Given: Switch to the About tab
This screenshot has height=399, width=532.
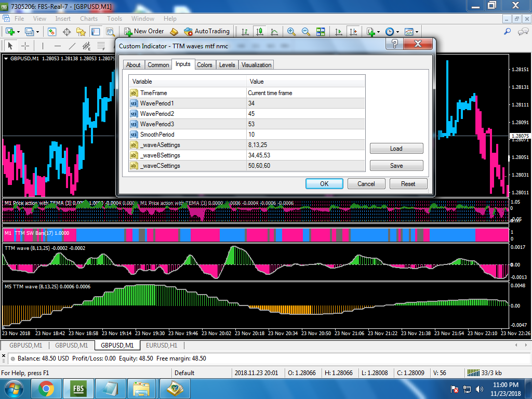Looking at the screenshot, I should click(134, 65).
